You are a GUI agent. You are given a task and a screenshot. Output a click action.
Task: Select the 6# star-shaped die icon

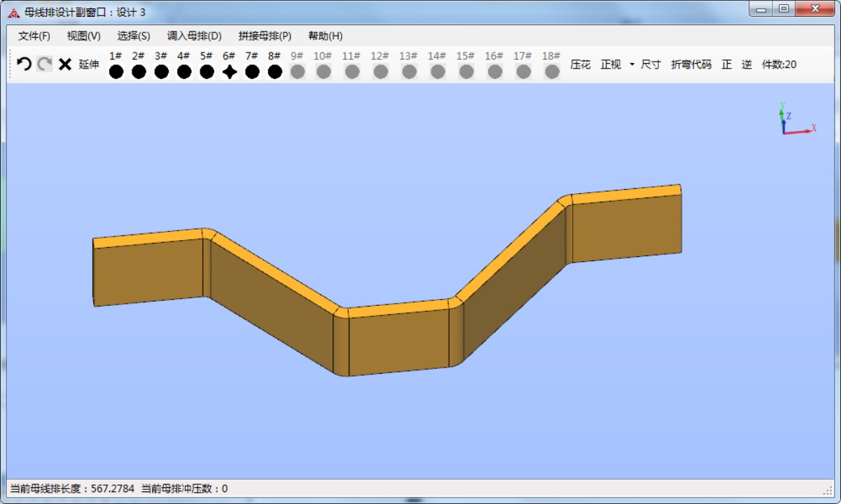pos(229,71)
